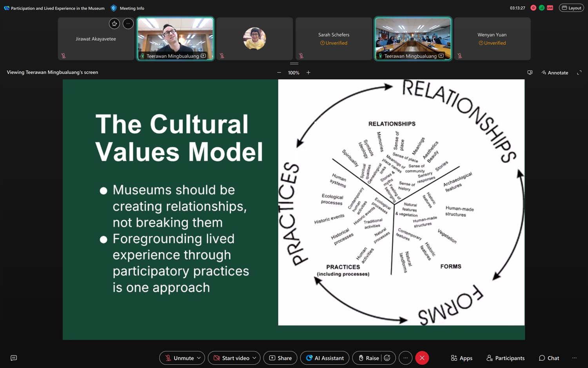
Task: Open more options on Jirawat's tile
Action: (128, 24)
